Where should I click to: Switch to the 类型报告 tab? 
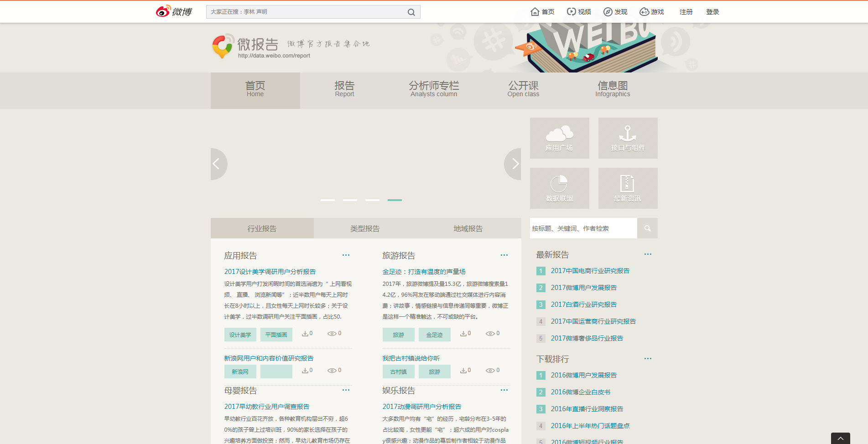point(365,228)
